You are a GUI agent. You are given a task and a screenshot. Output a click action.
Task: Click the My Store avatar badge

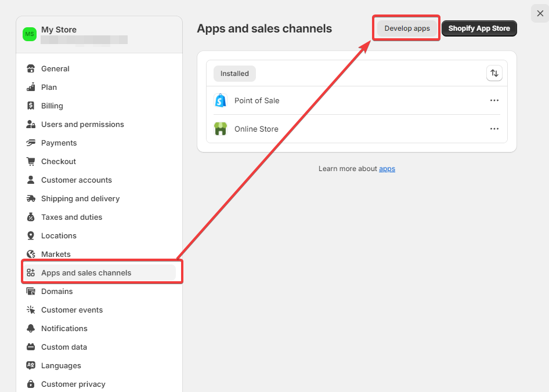click(30, 34)
